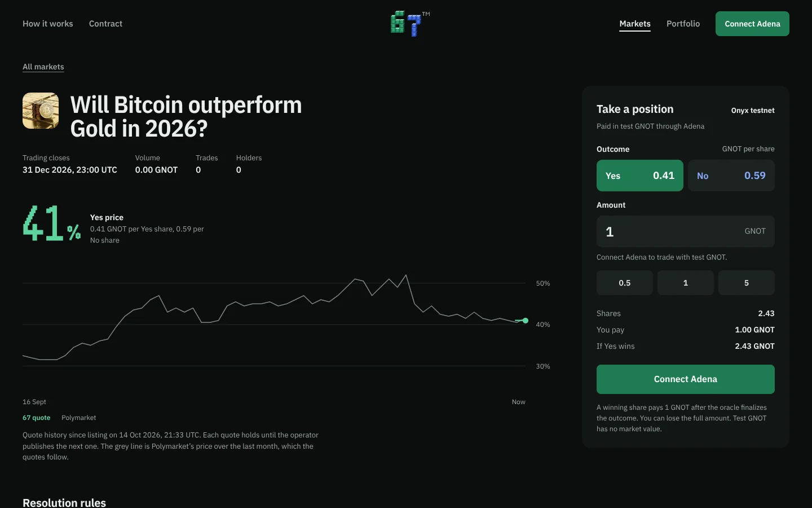This screenshot has height=508, width=812.
Task: Click the 30% chart axis label
Action: click(x=543, y=366)
